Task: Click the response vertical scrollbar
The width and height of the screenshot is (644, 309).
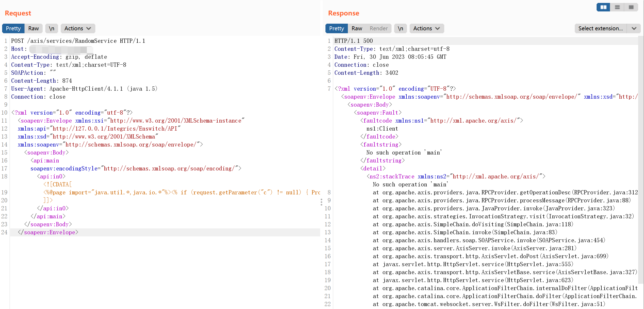Action: (x=641, y=160)
